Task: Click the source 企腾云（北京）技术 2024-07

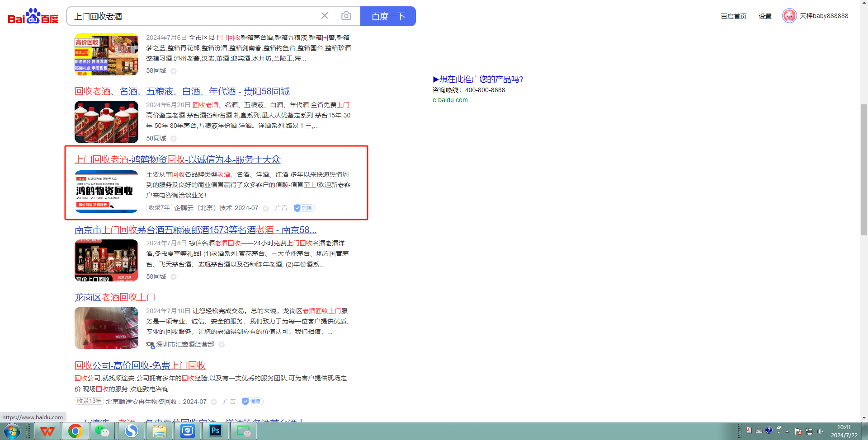Action: click(x=217, y=208)
